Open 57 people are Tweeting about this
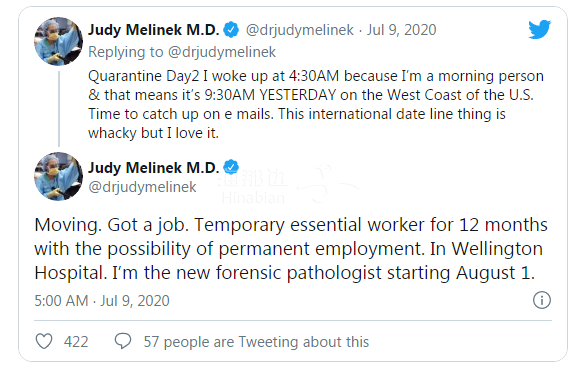 [256, 342]
